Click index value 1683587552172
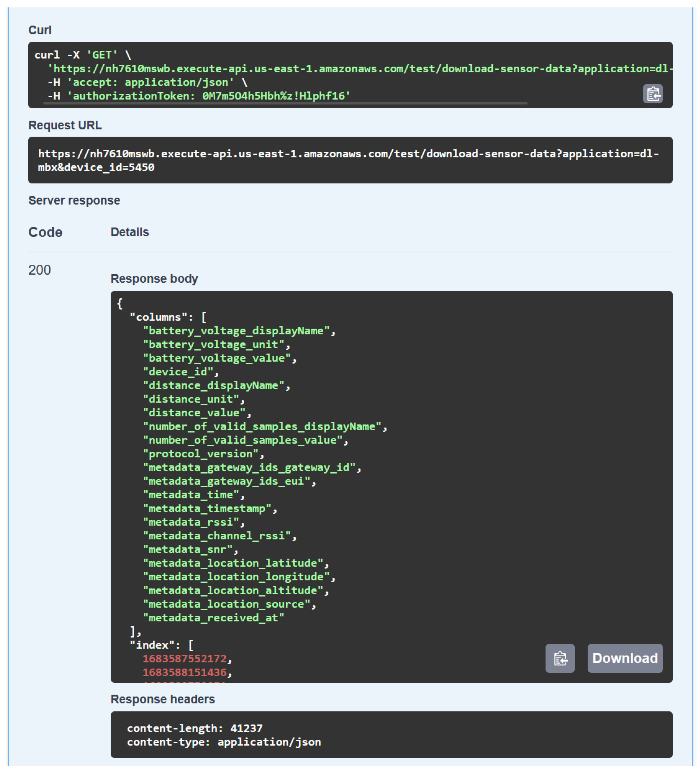Screen dimensions: 700x772 click(x=185, y=659)
